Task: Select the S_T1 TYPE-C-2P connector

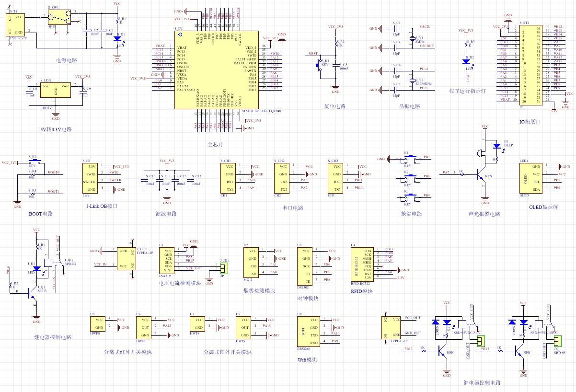Action: tap(15, 25)
